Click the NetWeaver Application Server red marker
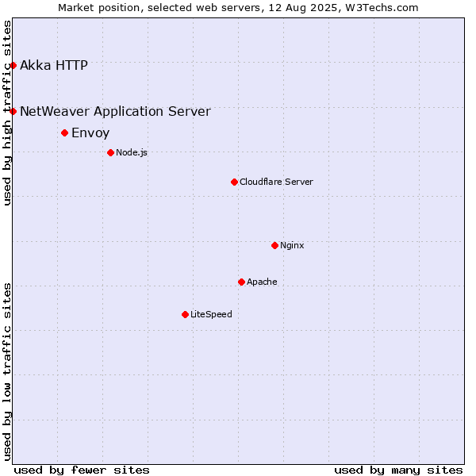This screenshot has width=476, height=476. [13, 112]
